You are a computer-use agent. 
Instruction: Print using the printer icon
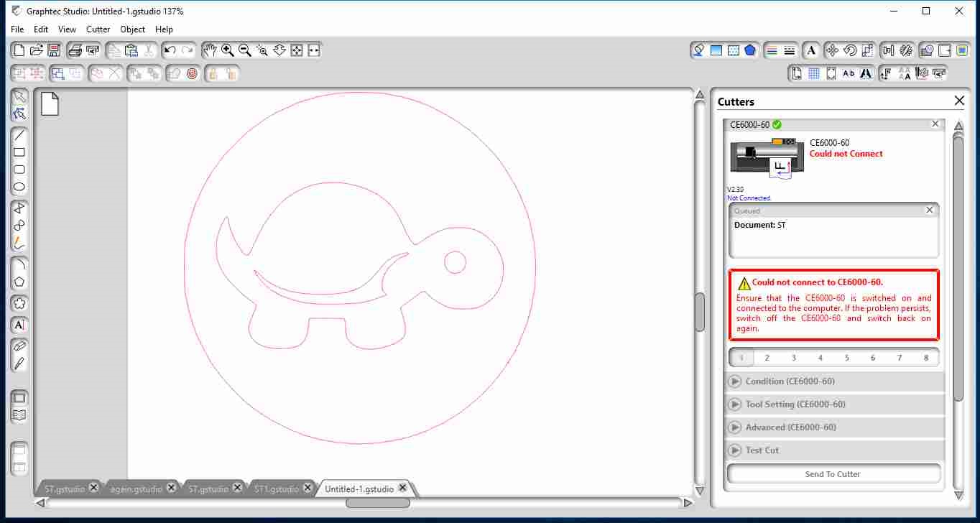75,50
